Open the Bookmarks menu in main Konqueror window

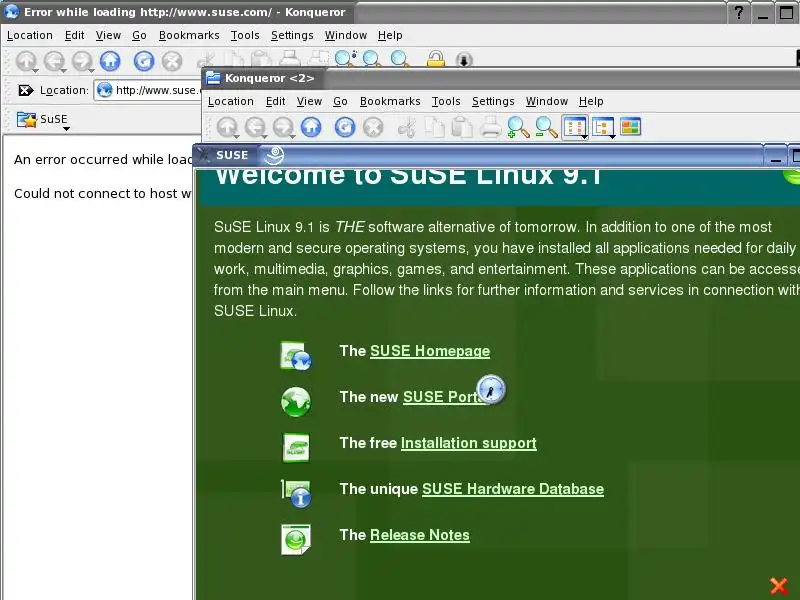click(189, 35)
